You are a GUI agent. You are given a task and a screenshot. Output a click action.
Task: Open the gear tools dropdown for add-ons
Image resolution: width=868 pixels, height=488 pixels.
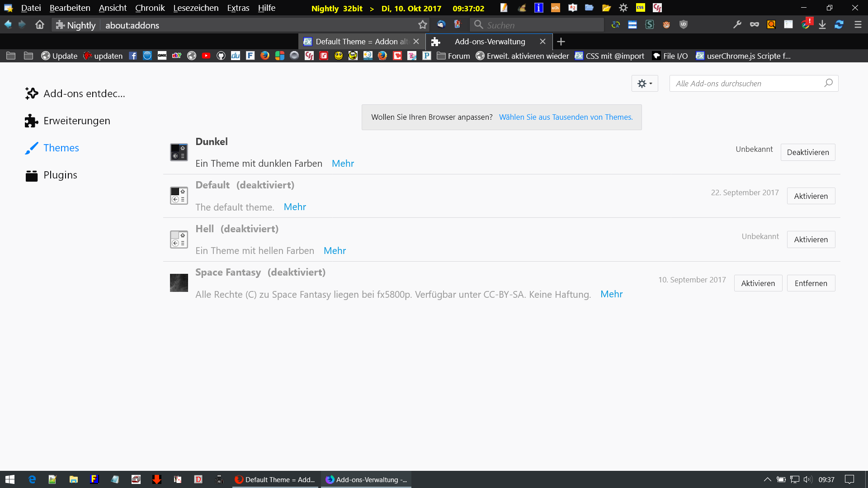point(644,84)
